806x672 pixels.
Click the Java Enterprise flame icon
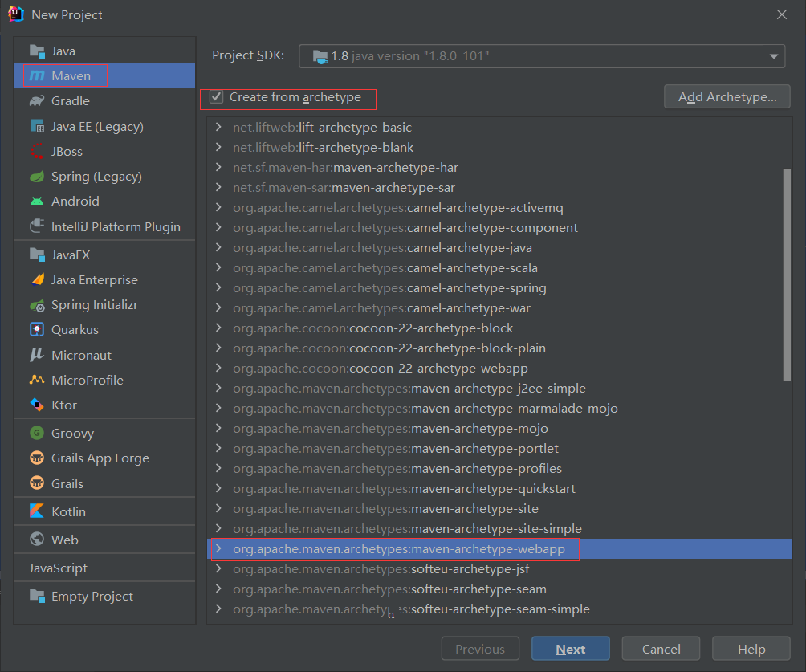click(x=37, y=279)
